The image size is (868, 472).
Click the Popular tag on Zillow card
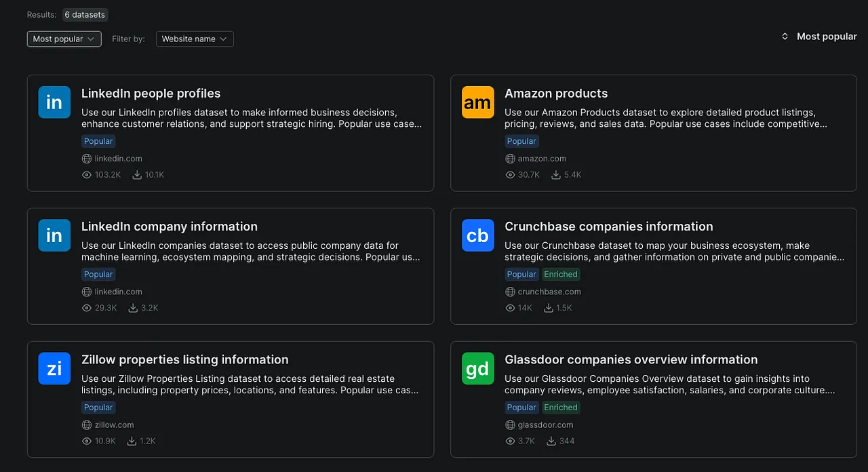point(98,407)
